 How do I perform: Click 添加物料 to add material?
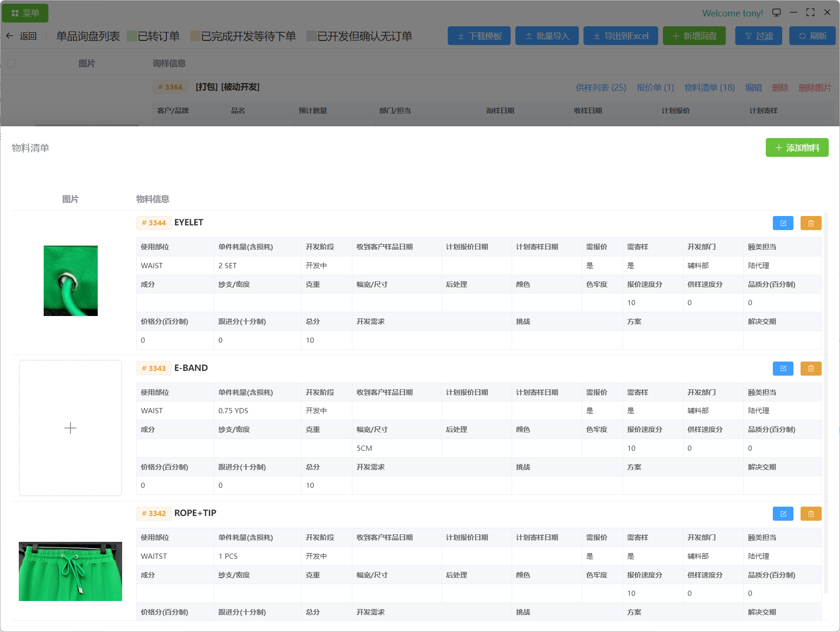[797, 148]
